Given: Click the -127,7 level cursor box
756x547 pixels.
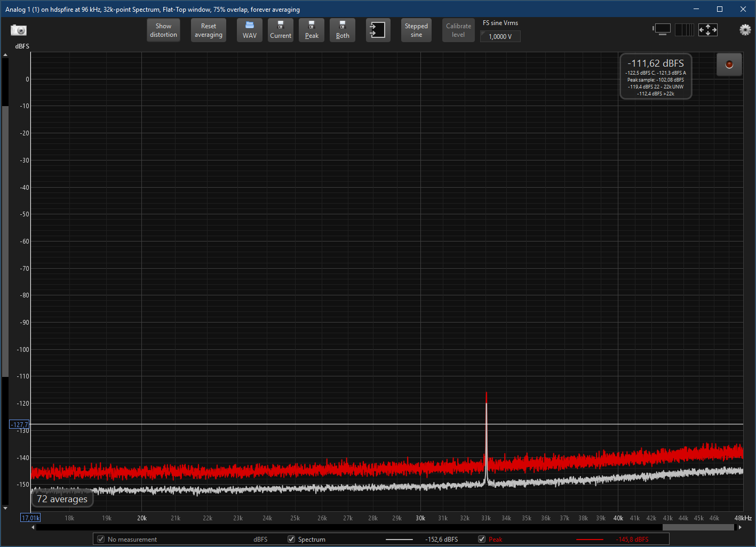Looking at the screenshot, I should pos(20,424).
